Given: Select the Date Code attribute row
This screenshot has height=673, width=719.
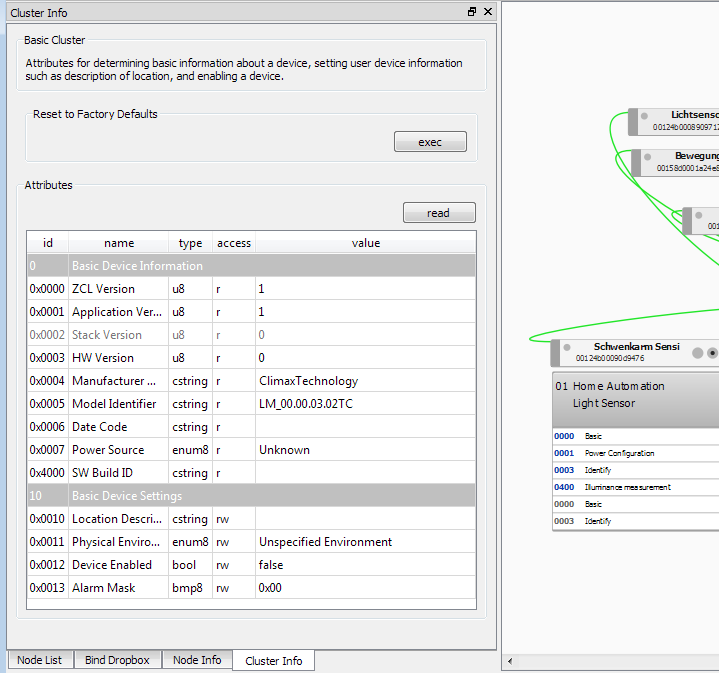Looking at the screenshot, I should click(x=251, y=427).
